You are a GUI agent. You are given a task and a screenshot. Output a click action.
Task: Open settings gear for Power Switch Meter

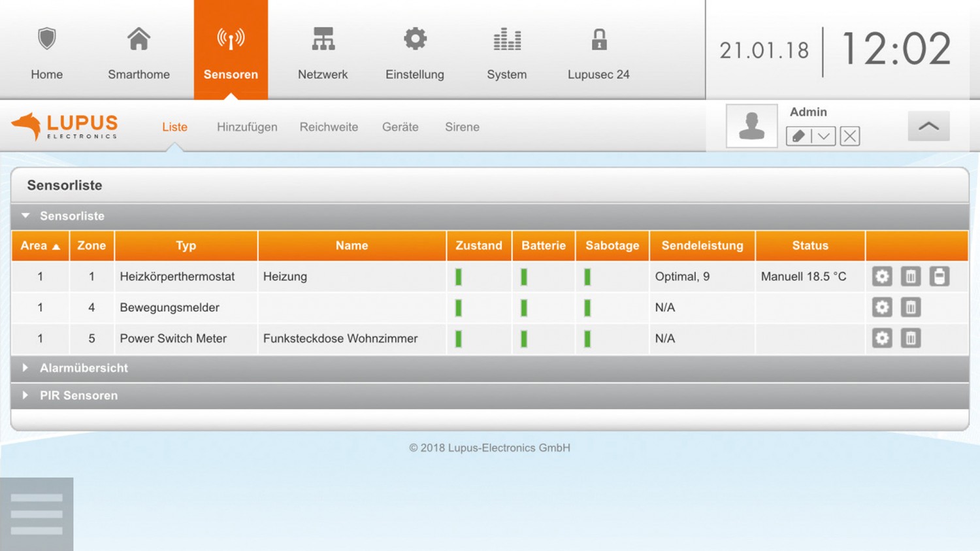(x=882, y=338)
